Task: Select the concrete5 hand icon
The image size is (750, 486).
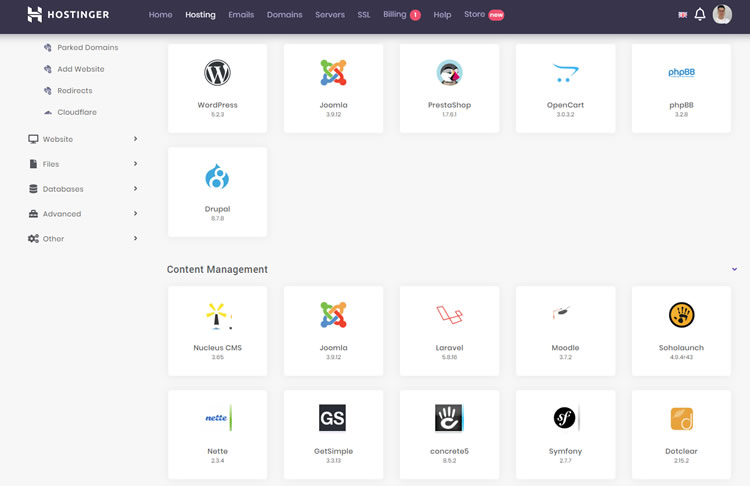Action: [x=449, y=418]
